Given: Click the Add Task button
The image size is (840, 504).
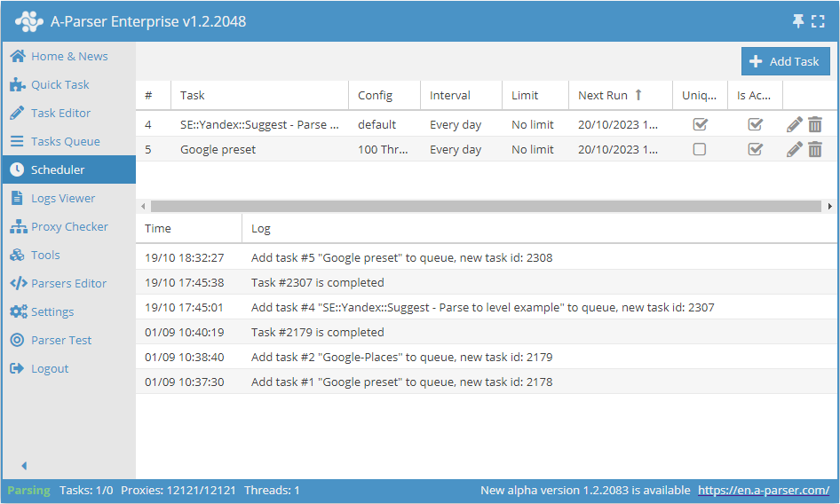Looking at the screenshot, I should (x=785, y=61).
